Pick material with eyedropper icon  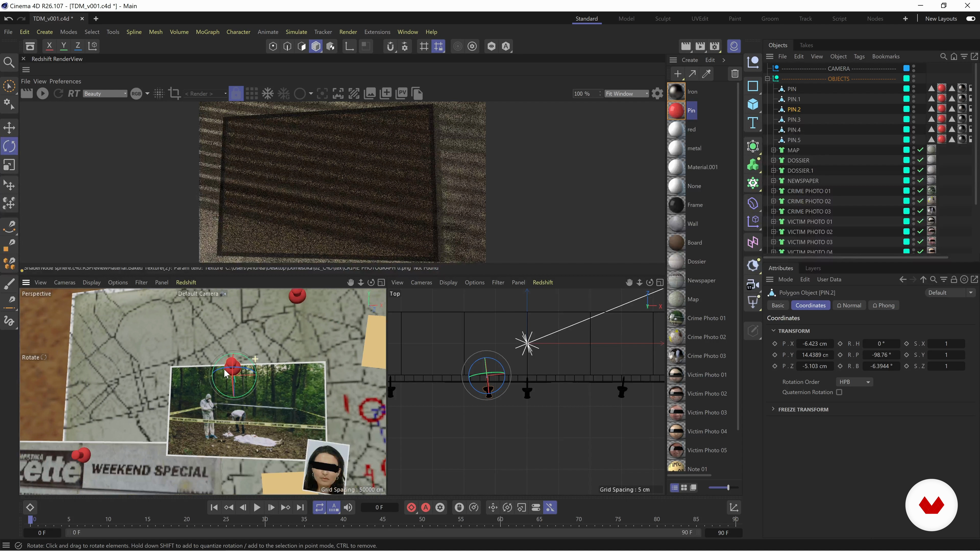tap(706, 74)
